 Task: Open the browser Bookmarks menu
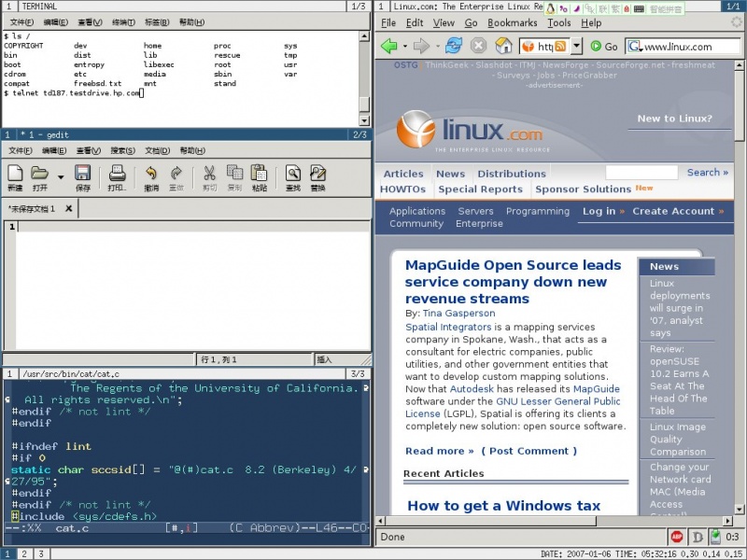click(512, 22)
